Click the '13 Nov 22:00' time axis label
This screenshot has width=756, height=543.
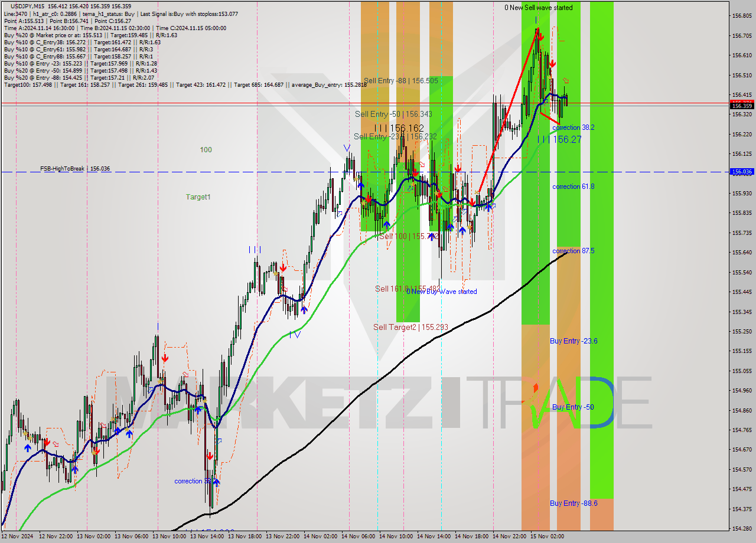pos(283,537)
